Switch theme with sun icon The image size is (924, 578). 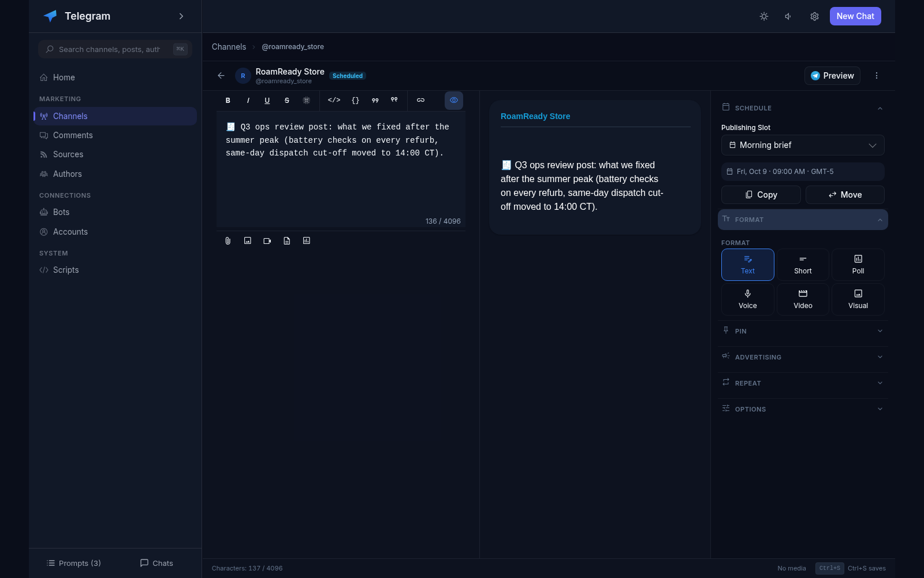pos(764,16)
